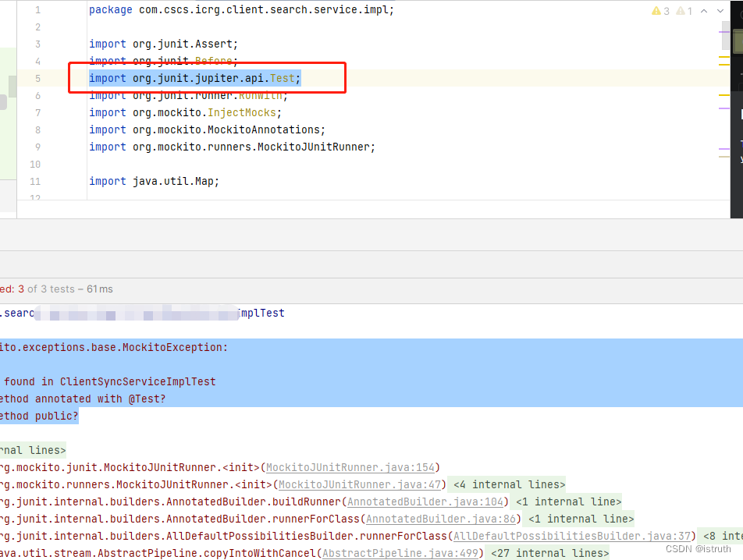This screenshot has height=560, width=743.
Task: Select the highlighted org.junit.jupiter.api.Test import
Action: (x=194, y=78)
